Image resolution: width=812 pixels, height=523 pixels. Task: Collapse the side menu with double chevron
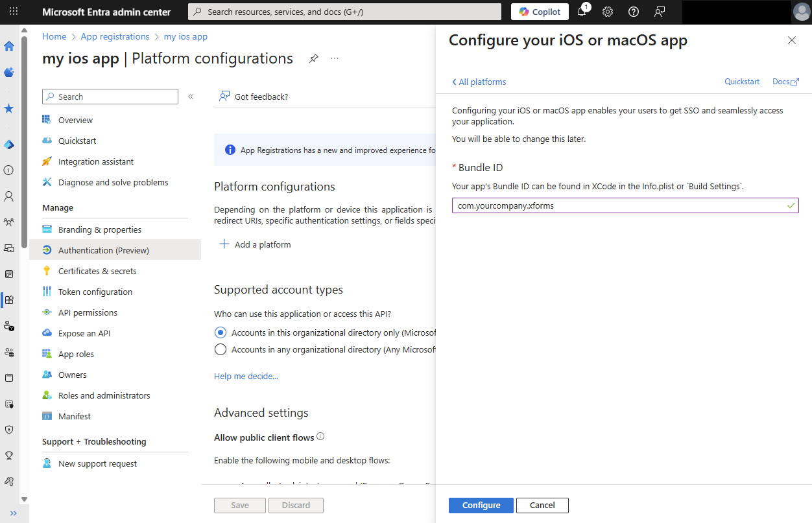[191, 97]
